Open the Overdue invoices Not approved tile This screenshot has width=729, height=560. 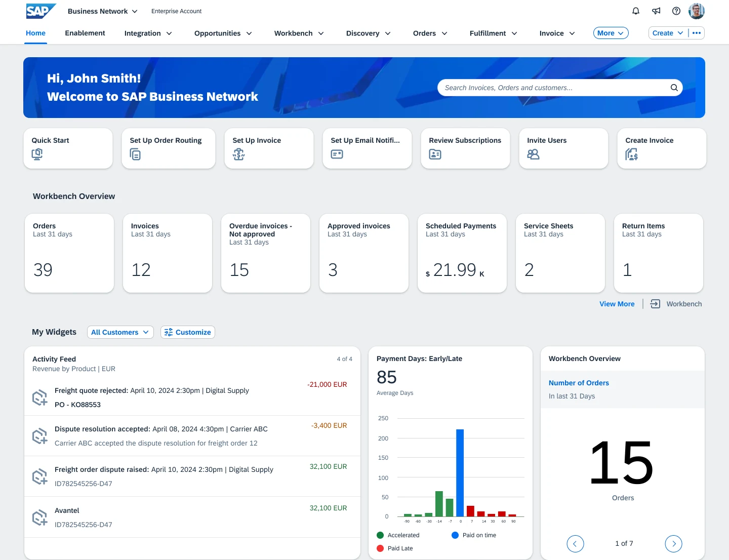(x=266, y=253)
